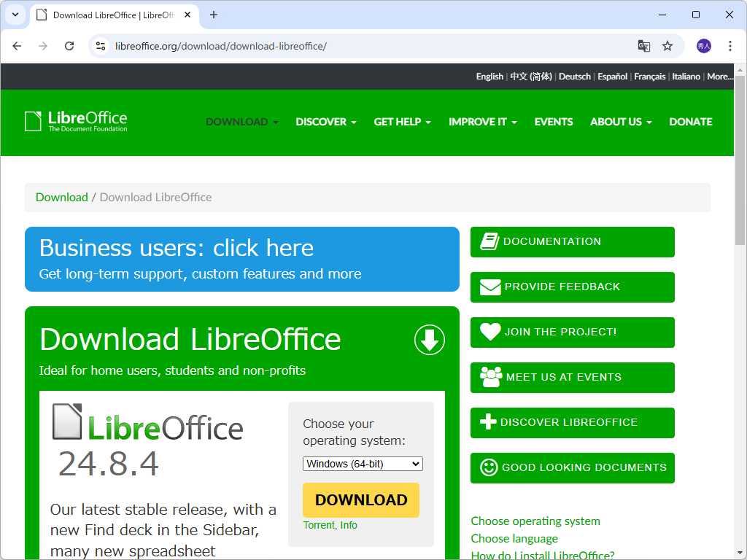Click the smiley icon on Good Looking Documents
This screenshot has height=560, width=747.
click(489, 467)
